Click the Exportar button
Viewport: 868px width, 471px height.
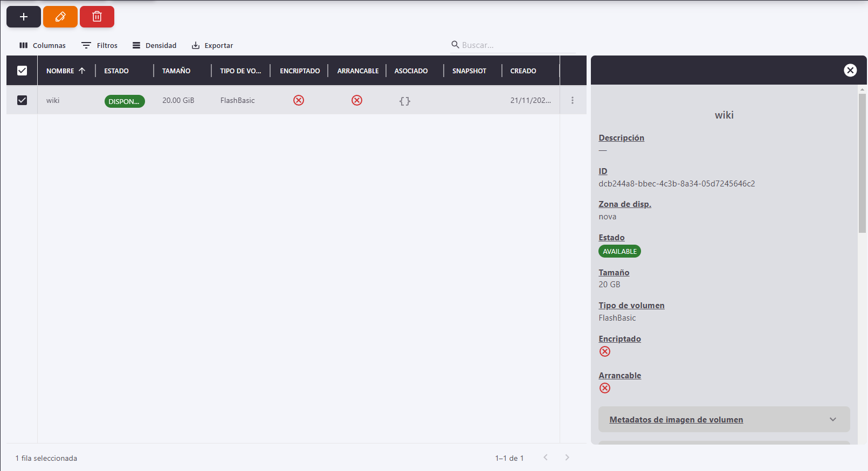(212, 45)
